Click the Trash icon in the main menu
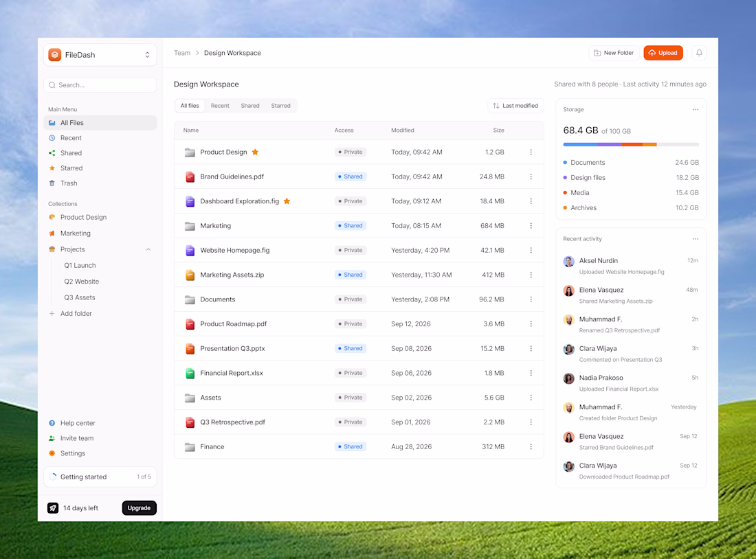The height and width of the screenshot is (559, 756). pos(52,183)
